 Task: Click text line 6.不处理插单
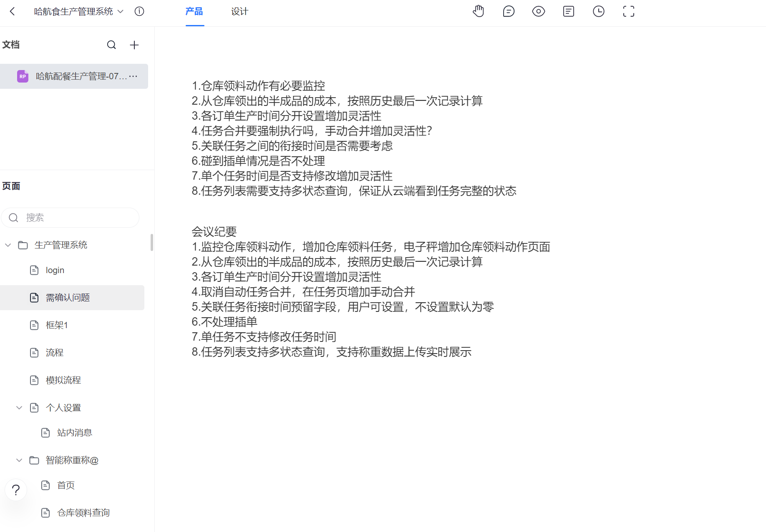pyautogui.click(x=224, y=322)
